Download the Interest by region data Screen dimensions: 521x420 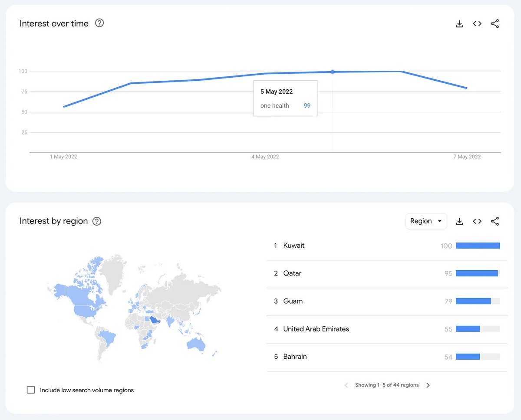click(x=459, y=221)
